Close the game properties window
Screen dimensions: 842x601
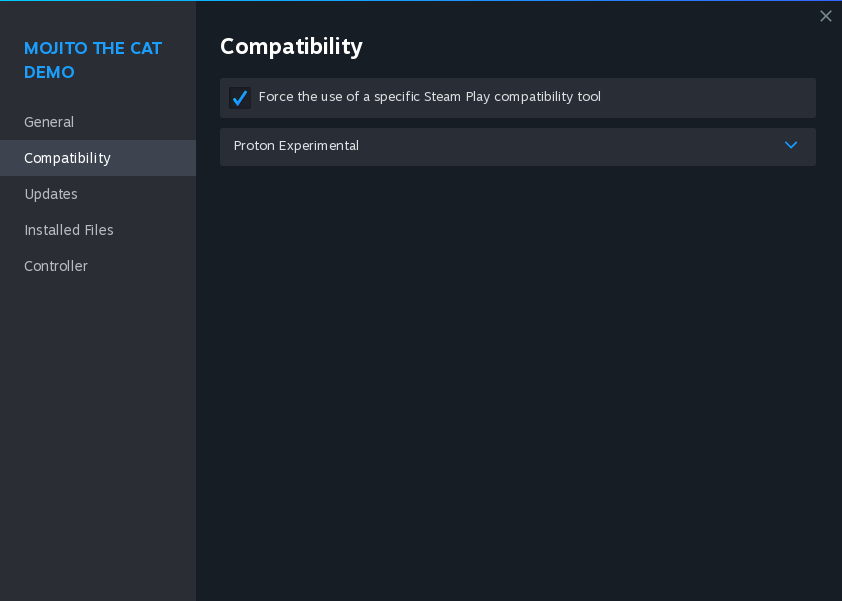pyautogui.click(x=825, y=16)
